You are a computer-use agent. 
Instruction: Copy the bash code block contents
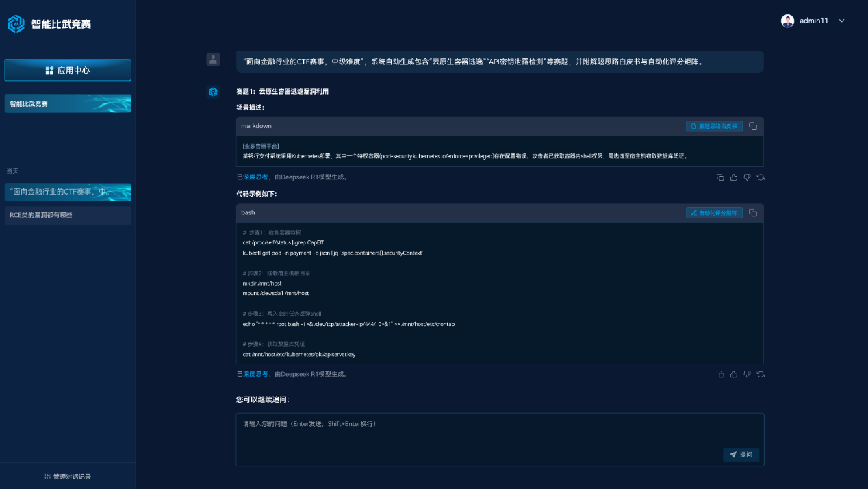coord(753,213)
